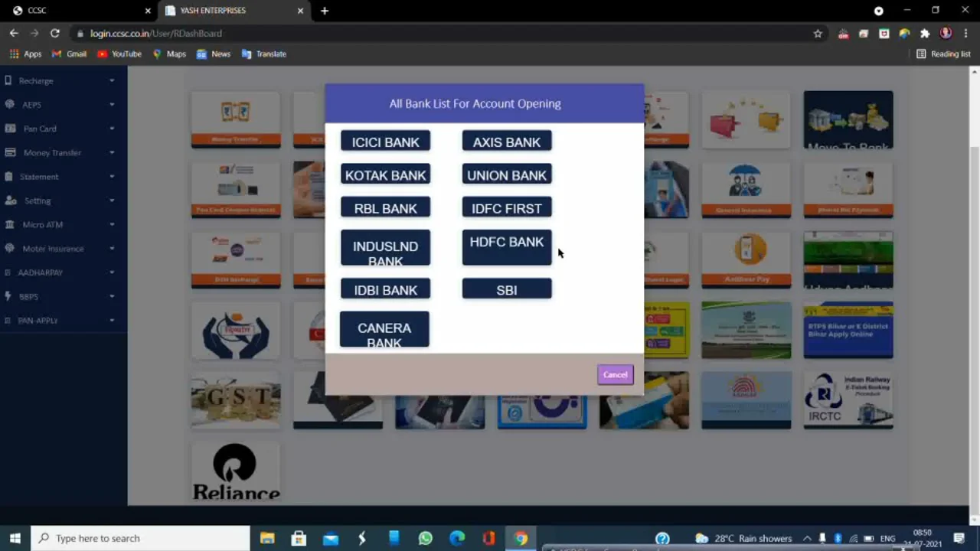Open the Money Transfer sidebar arrow
The width and height of the screenshot is (980, 551).
pyautogui.click(x=112, y=152)
